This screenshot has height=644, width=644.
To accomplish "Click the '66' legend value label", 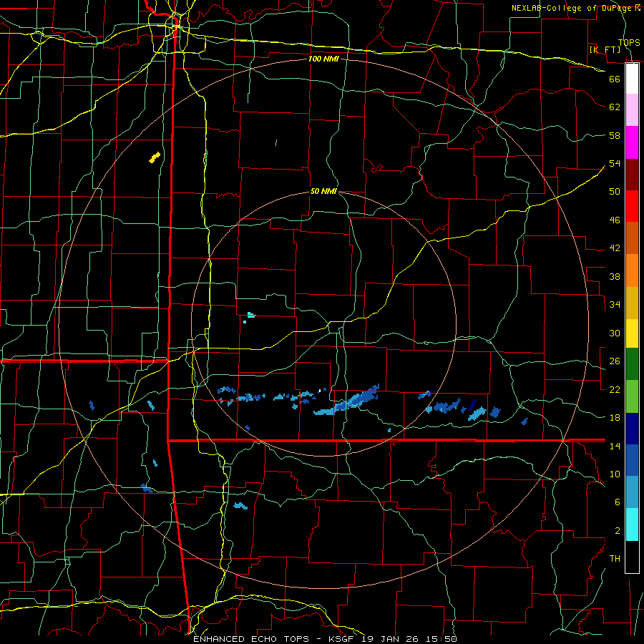I will [x=615, y=79].
